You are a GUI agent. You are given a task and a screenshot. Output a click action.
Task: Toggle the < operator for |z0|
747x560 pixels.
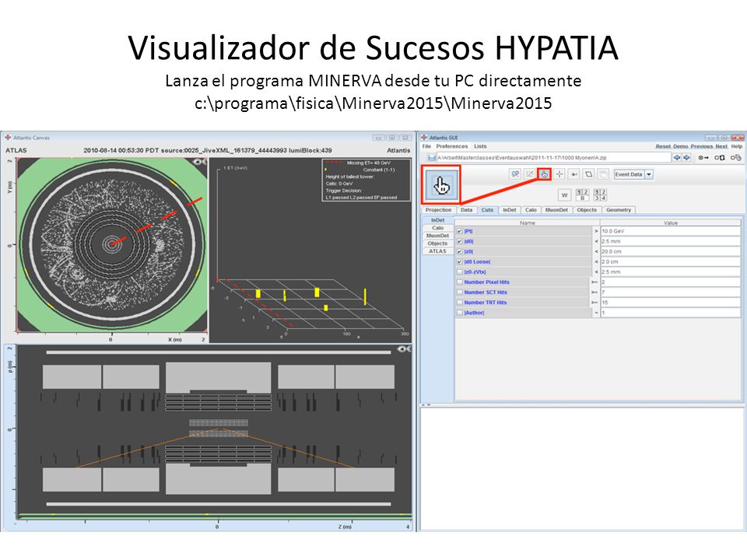(595, 251)
